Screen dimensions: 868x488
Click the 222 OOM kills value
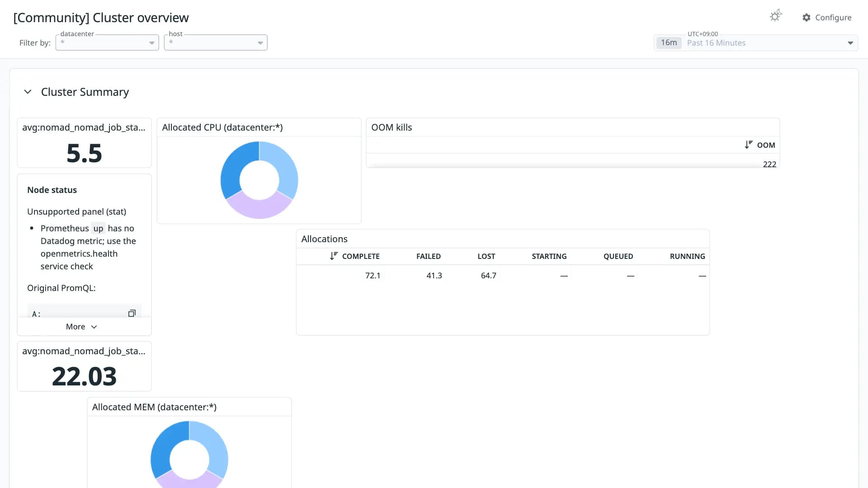point(769,164)
